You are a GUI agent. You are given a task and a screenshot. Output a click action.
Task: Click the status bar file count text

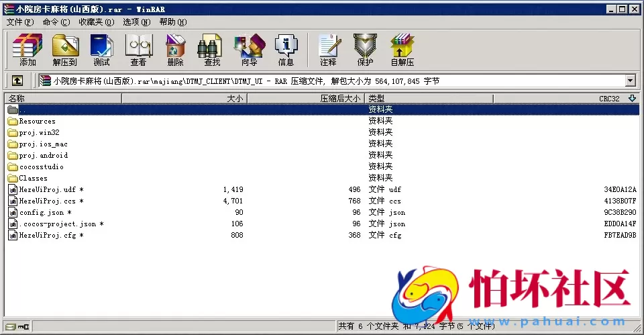point(417,326)
